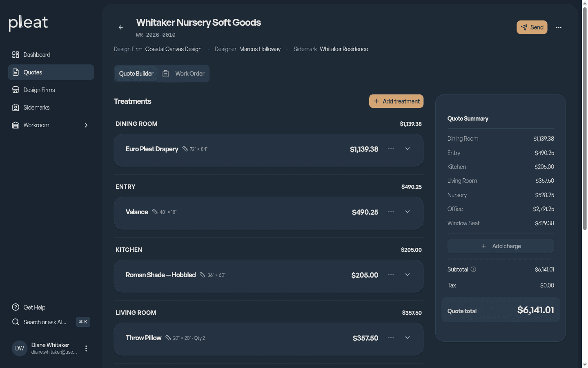588x368 pixels.
Task: Click the ENTRY section heading
Action: tap(125, 187)
